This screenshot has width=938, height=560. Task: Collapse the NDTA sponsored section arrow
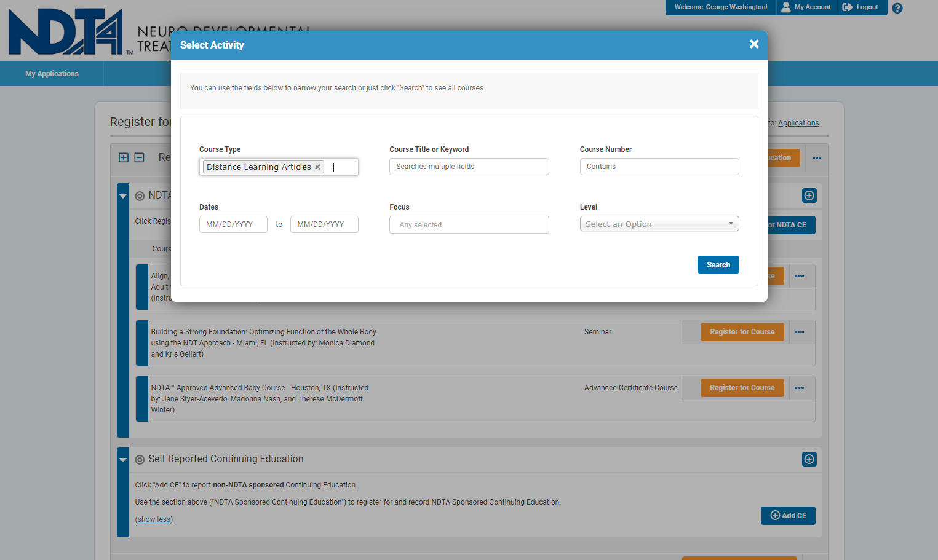point(123,196)
